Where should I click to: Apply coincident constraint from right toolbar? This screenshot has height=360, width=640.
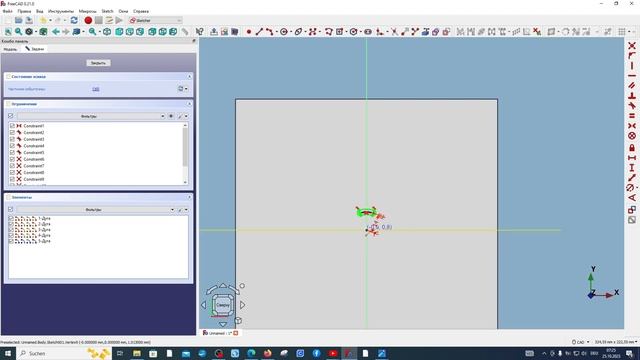pyautogui.click(x=632, y=45)
